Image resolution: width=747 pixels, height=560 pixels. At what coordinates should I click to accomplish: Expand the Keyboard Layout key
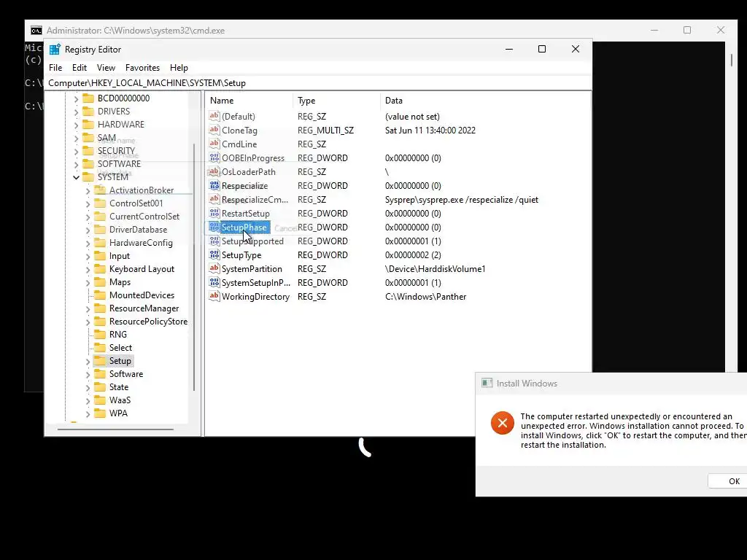[x=88, y=270]
